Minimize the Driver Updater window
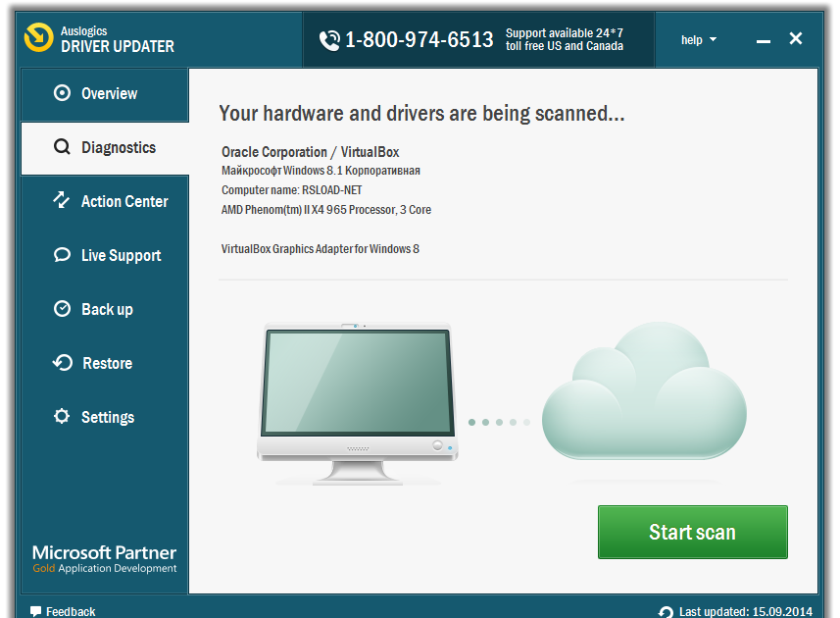Screen dimensions: 840x618 (x=764, y=41)
